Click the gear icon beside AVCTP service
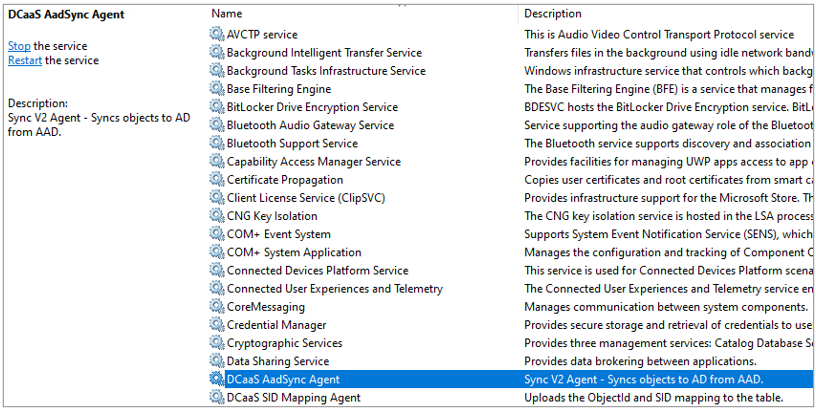 [x=217, y=35]
